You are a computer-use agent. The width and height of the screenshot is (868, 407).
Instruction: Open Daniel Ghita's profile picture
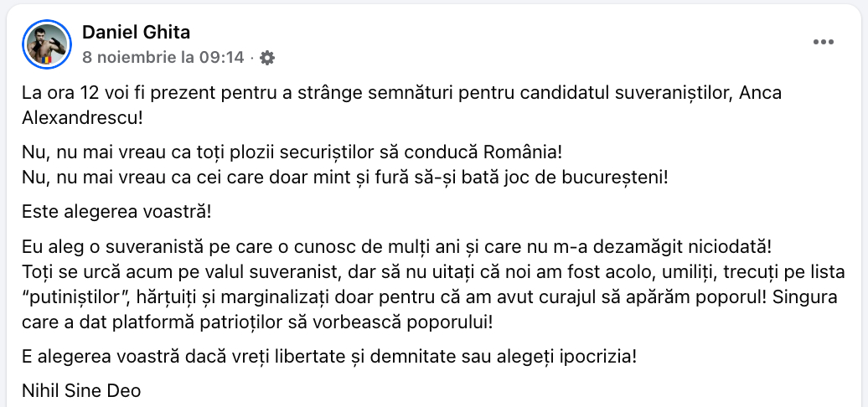coord(47,44)
